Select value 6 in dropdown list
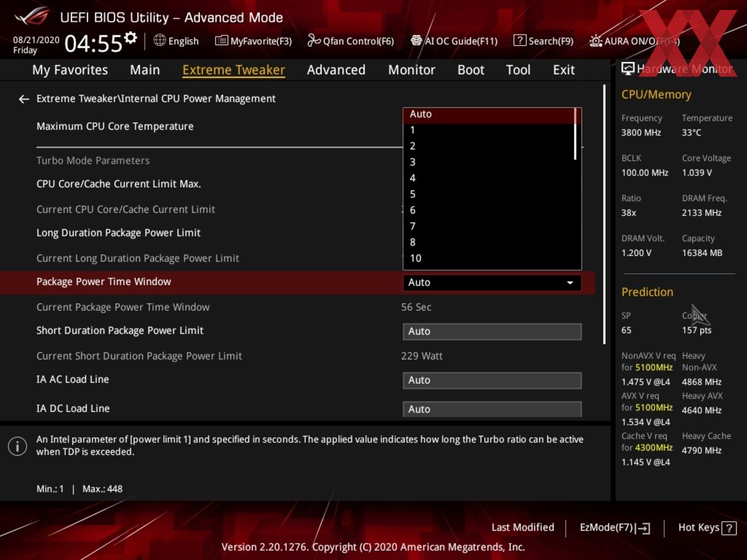Image resolution: width=747 pixels, height=560 pixels. [x=489, y=210]
